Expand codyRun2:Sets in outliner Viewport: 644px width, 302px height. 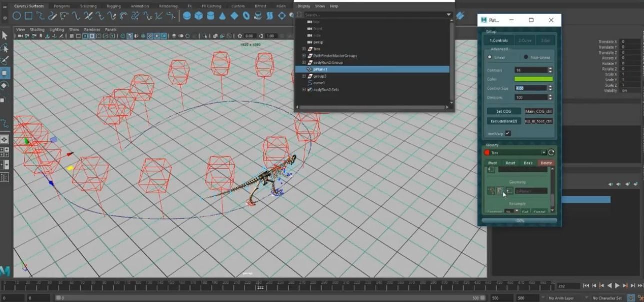[x=304, y=89]
